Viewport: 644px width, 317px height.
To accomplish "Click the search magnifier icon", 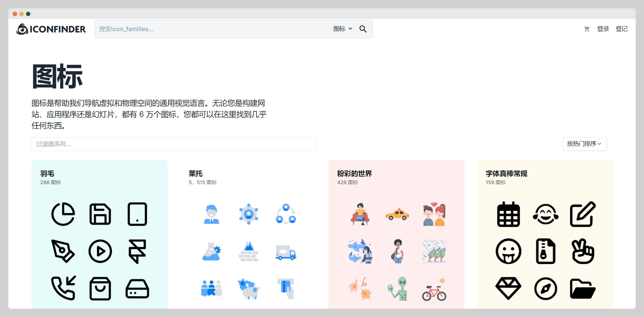I will (363, 29).
